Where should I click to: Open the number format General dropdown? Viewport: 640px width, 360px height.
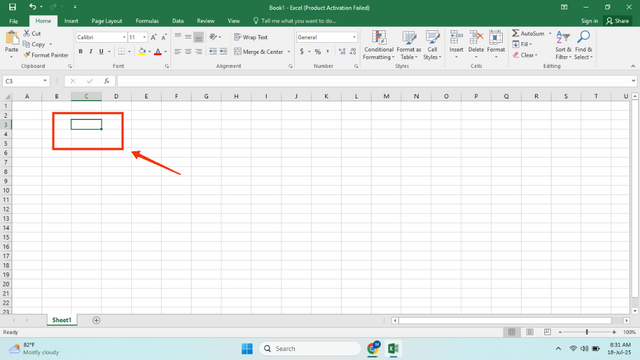354,37
